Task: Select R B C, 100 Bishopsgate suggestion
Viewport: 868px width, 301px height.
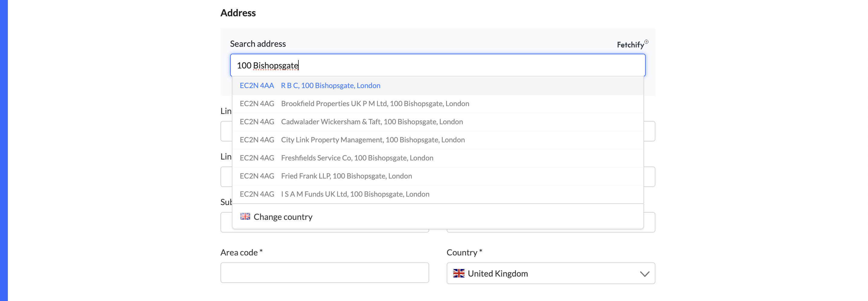Action: point(437,86)
